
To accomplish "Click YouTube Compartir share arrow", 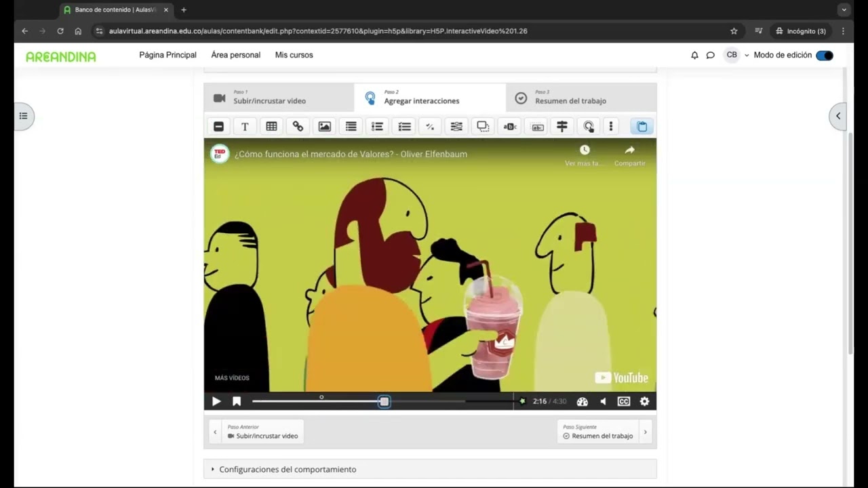I will click(629, 150).
